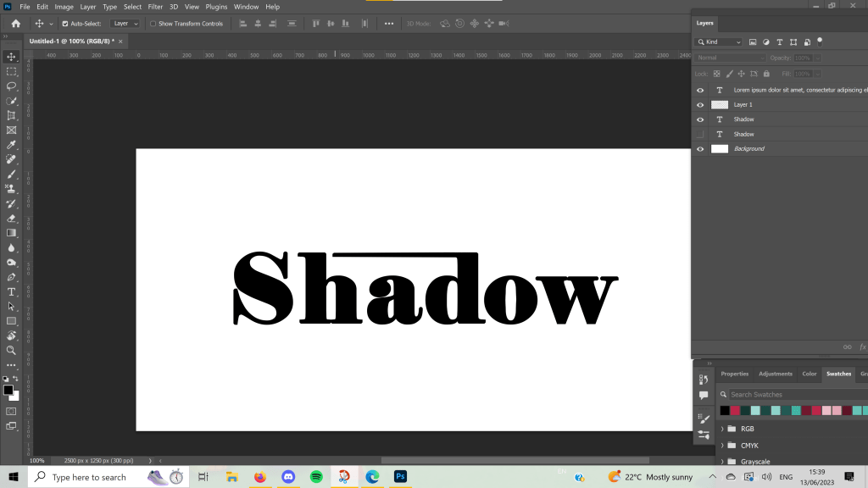Viewport: 868px width, 488px height.
Task: Open Spotify from the taskbar
Action: (x=316, y=477)
